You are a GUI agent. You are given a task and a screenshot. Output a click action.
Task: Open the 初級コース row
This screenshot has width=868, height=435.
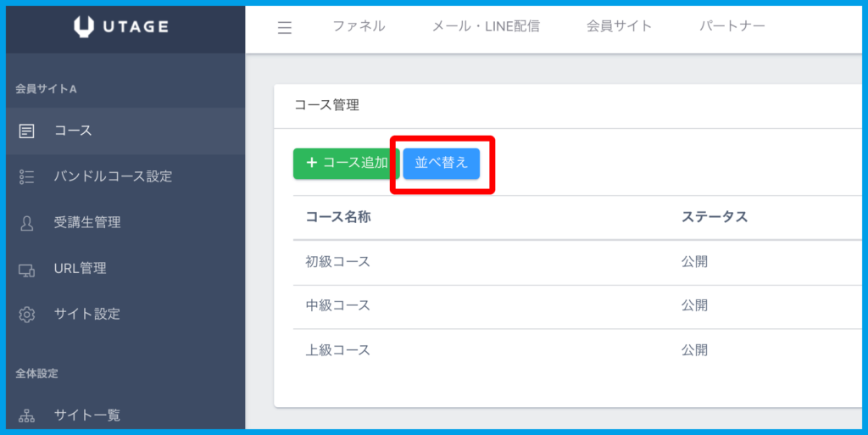click(338, 262)
